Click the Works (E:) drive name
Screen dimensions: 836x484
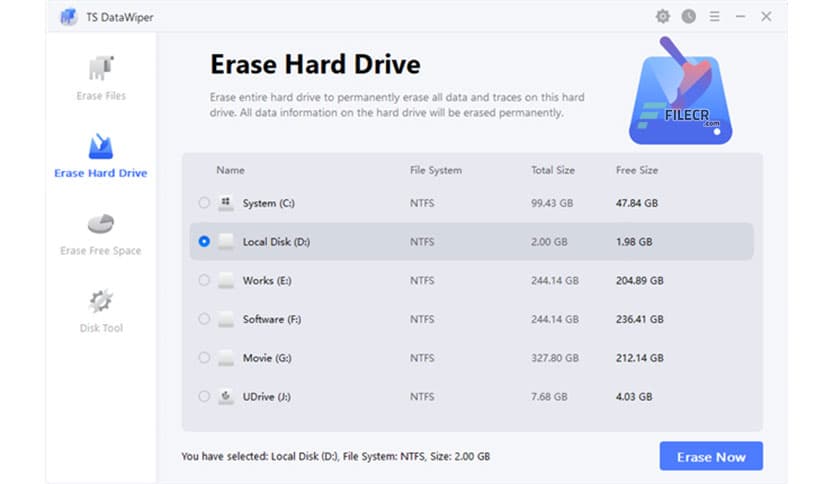pyautogui.click(x=267, y=280)
